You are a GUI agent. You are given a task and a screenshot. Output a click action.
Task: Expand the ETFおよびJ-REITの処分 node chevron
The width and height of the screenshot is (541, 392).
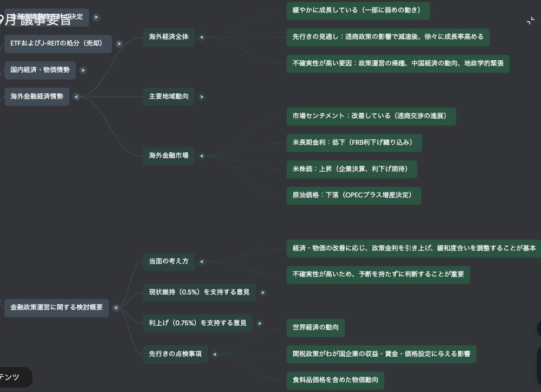[119, 44]
